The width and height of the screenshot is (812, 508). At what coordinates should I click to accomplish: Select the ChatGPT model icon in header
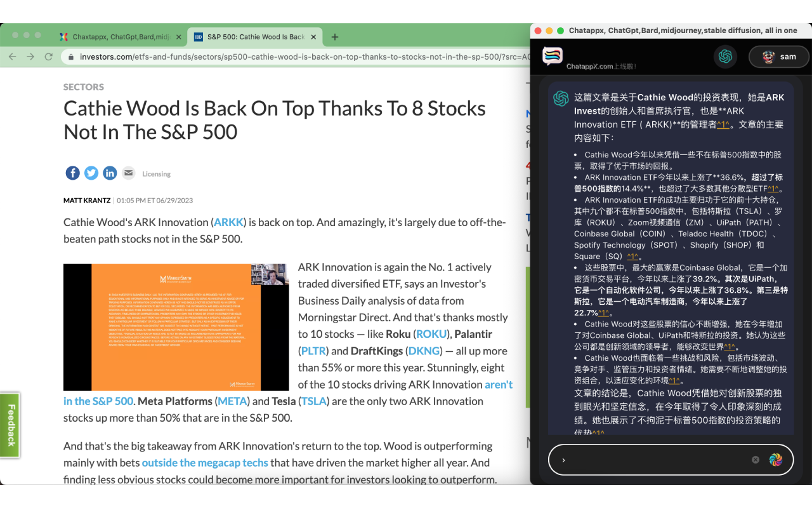(x=726, y=57)
